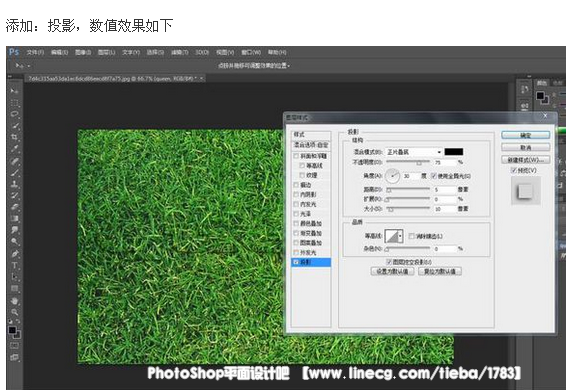
Task: Click the screen mode icon in toolbox
Action: [14, 357]
